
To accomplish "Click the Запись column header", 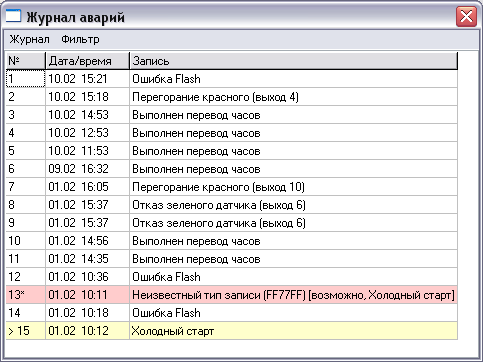I will pos(293,61).
